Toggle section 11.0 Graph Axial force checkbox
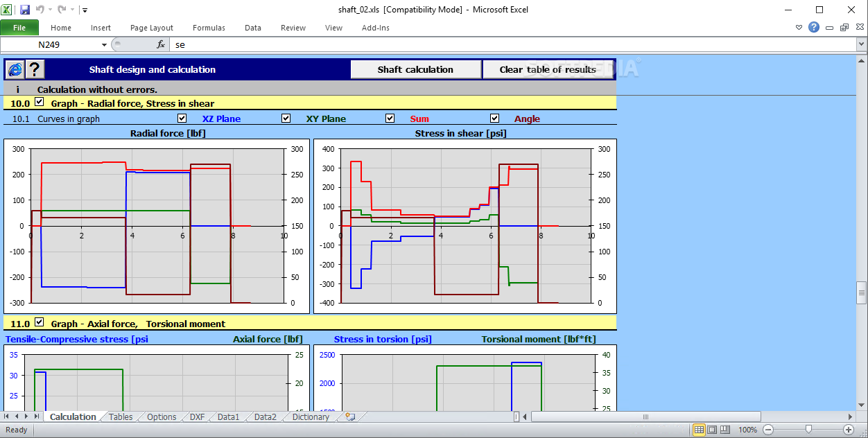 point(39,322)
